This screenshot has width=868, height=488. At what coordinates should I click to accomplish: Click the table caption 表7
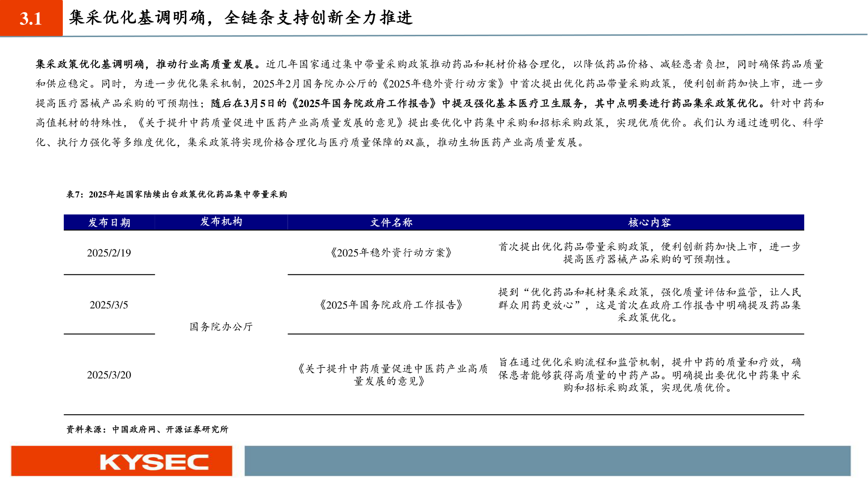click(177, 194)
